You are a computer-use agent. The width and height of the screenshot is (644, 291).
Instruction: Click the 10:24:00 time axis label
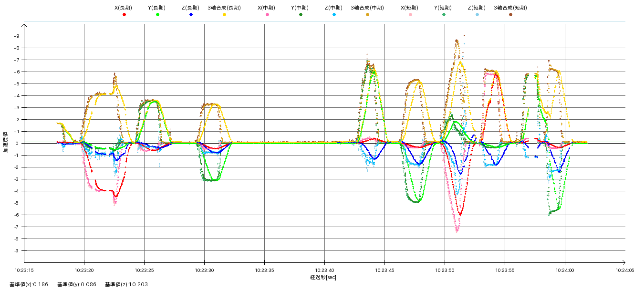(565, 270)
